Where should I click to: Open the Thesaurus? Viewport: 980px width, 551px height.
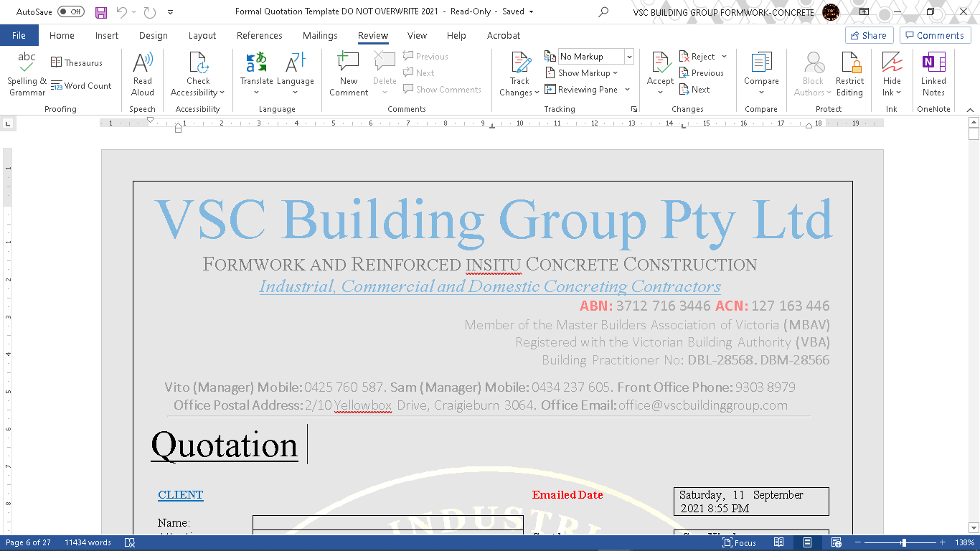pos(77,63)
